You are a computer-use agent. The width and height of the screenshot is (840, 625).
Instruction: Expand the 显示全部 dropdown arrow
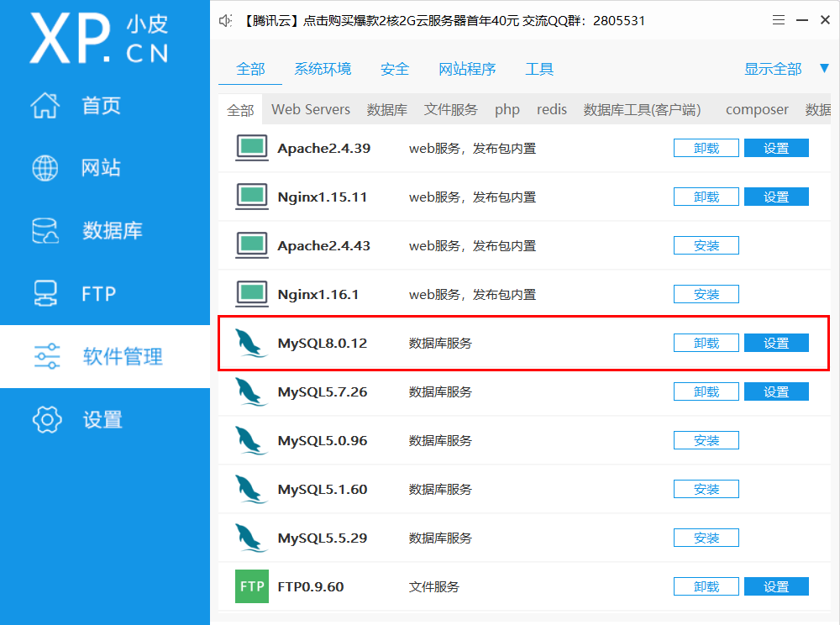click(x=824, y=69)
